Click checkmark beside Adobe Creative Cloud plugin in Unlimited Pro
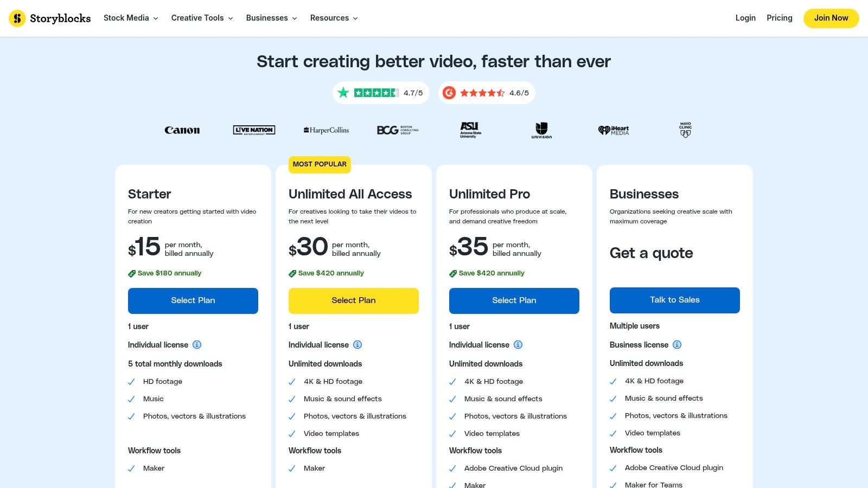Image resolution: width=868 pixels, height=488 pixels. point(452,468)
